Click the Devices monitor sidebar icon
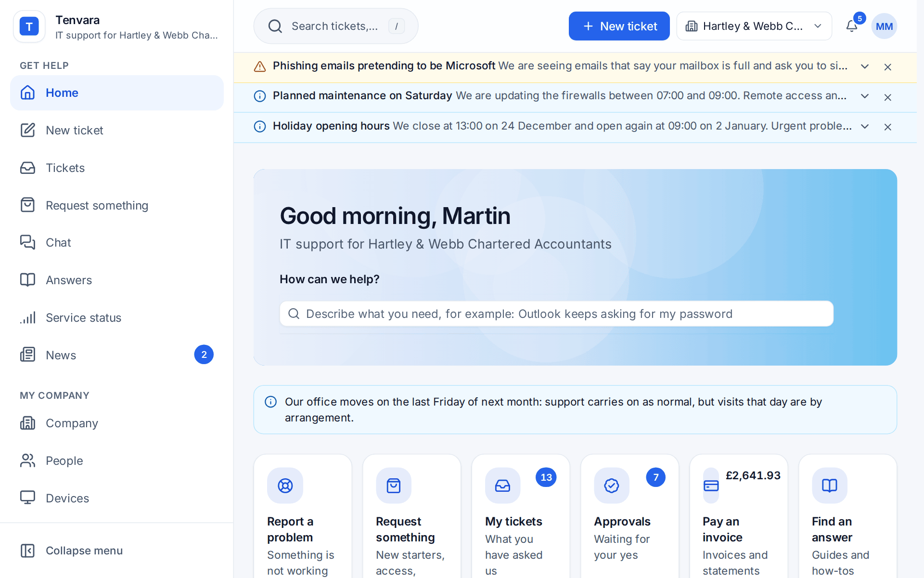 (x=28, y=498)
